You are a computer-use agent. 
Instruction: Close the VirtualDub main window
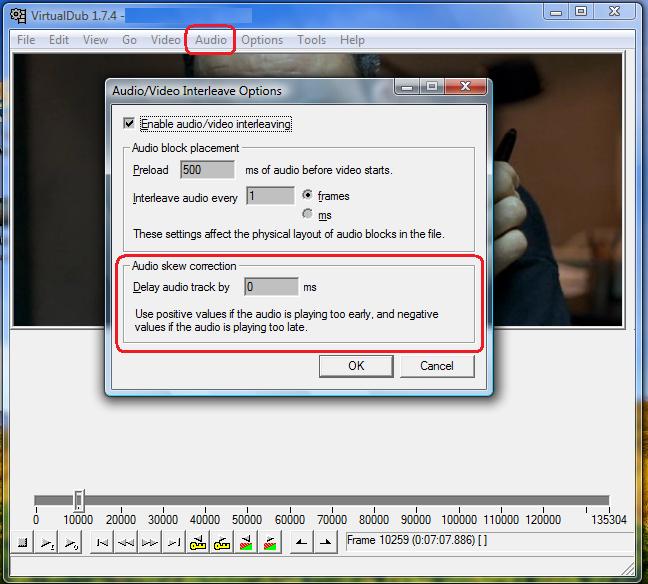tap(615, 11)
